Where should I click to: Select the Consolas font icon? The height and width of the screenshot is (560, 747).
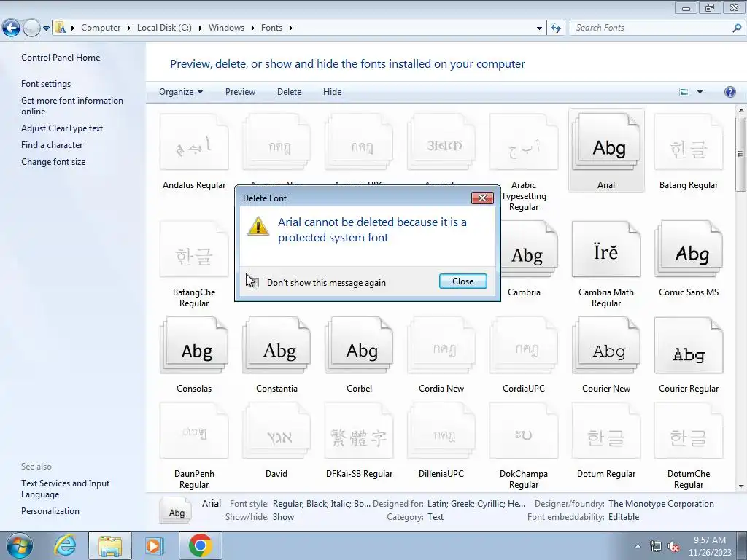[194, 346]
